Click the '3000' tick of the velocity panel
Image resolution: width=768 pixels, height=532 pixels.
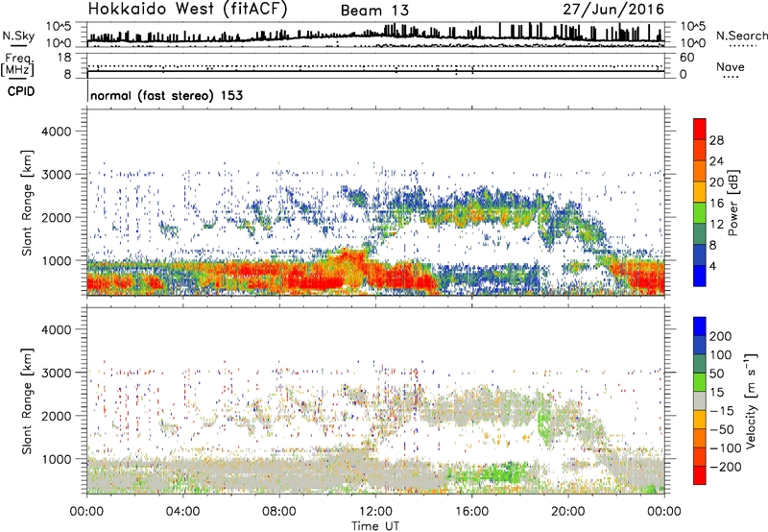click(x=57, y=373)
